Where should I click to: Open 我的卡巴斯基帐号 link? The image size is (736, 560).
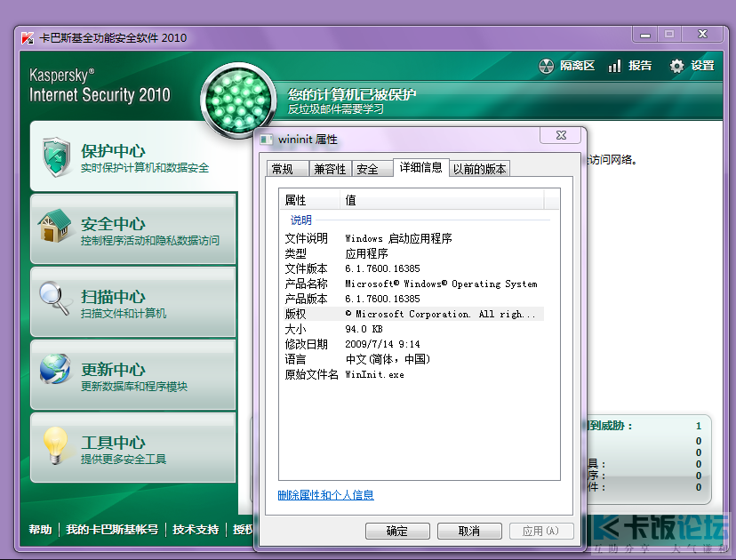coord(112,530)
